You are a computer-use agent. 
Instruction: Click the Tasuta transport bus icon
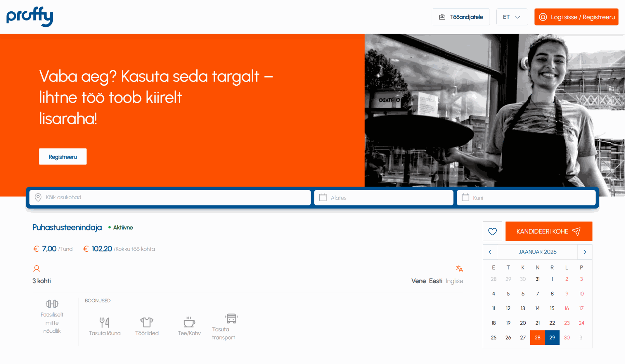(231, 318)
